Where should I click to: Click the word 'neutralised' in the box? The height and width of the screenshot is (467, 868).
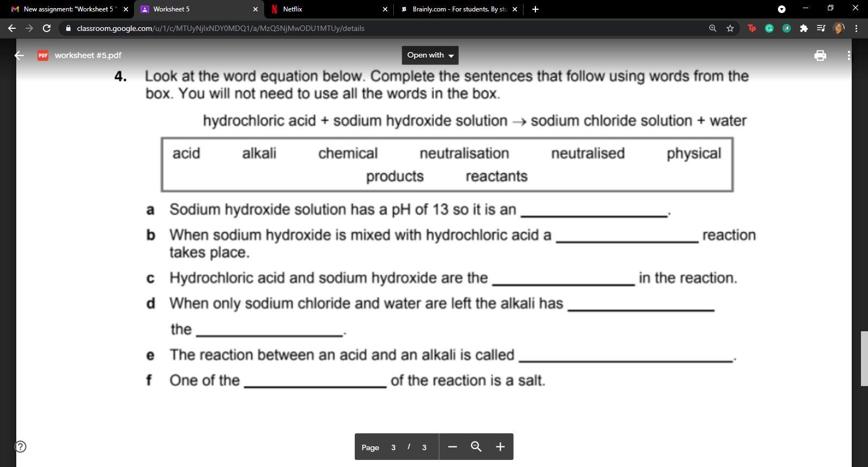[x=588, y=154]
